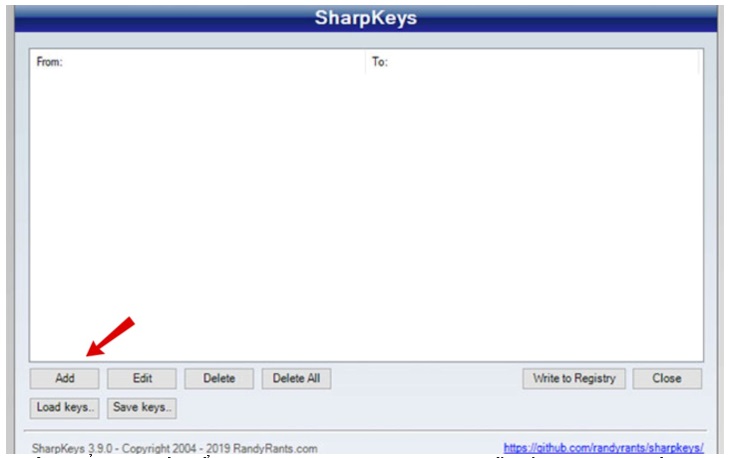Open the Edit key mapping button

142,379
